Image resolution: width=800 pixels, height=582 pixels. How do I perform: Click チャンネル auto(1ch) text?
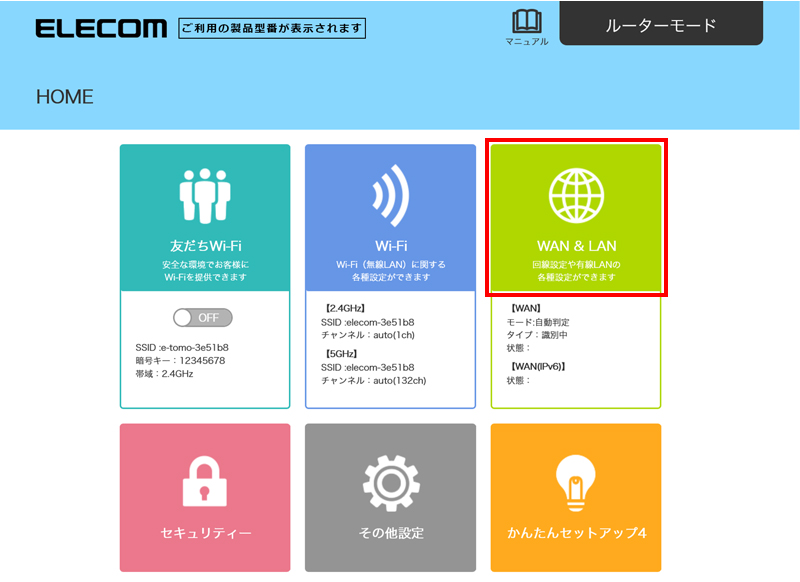click(x=368, y=335)
